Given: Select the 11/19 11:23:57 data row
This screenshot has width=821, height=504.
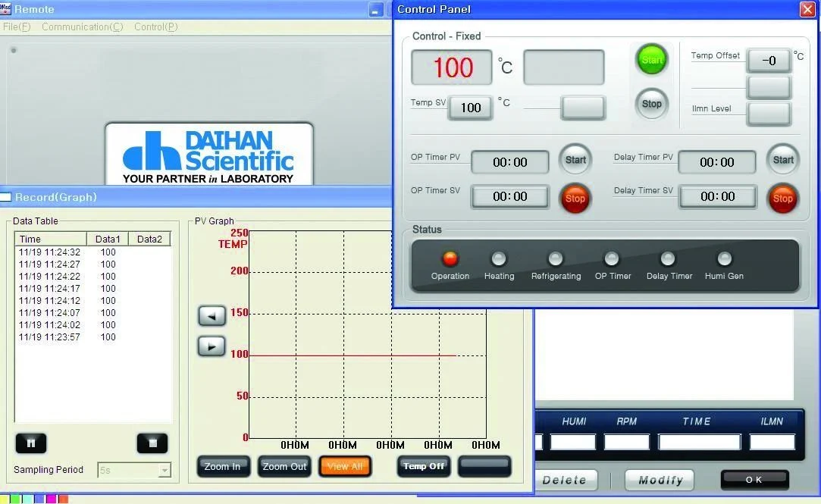Looking at the screenshot, I should click(92, 337).
